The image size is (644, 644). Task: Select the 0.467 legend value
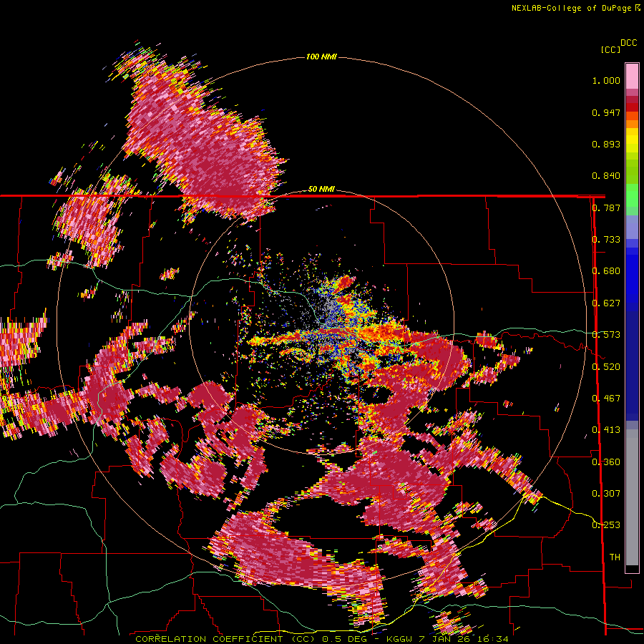[x=606, y=399]
